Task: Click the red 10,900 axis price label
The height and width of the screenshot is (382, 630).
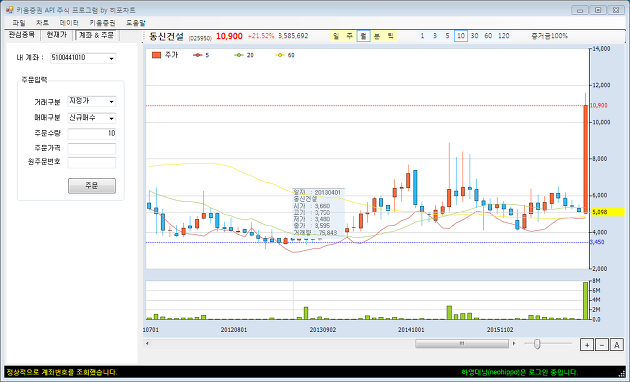Action: click(x=599, y=105)
